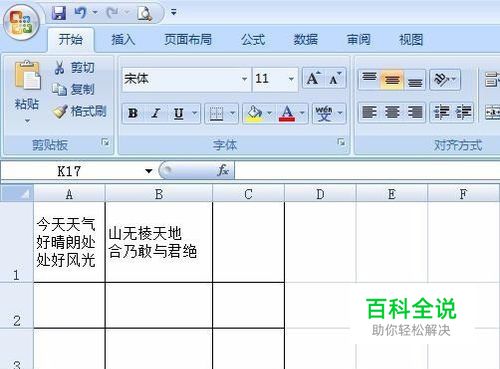This screenshot has height=369, width=500.
Task: Go to the 公式 tab
Action: tap(253, 40)
